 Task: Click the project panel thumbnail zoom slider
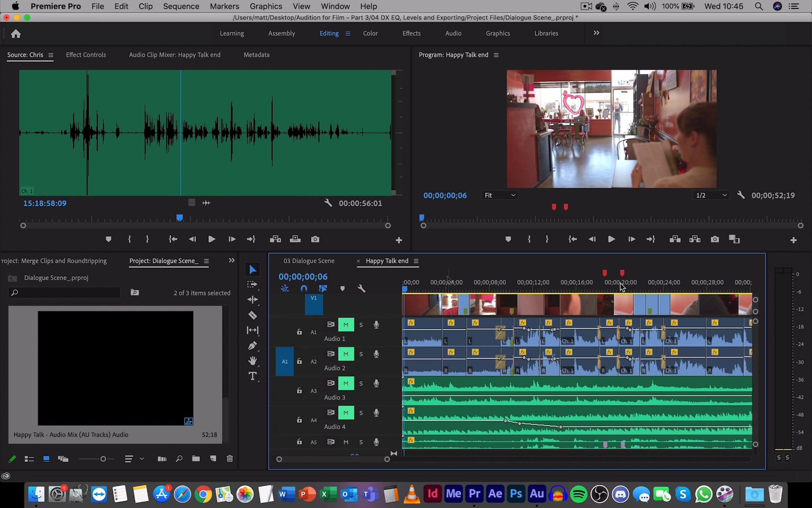click(x=103, y=459)
